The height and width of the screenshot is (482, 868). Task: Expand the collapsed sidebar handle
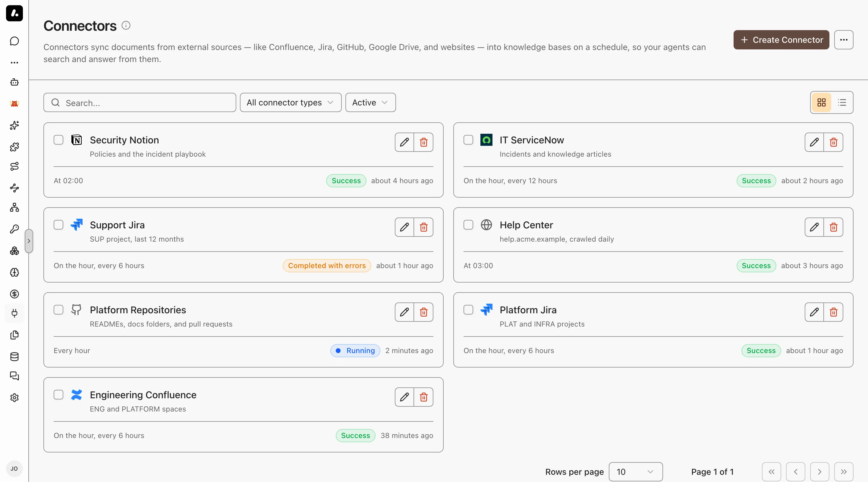pyautogui.click(x=29, y=241)
